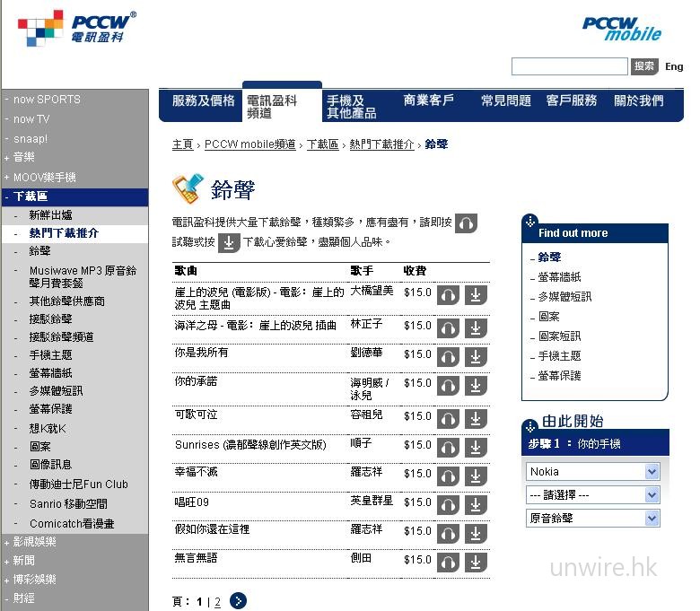Preview the 崖上的波兒 (電影版) ringtone with headphone icon
This screenshot has height=611, width=700.
point(448,295)
